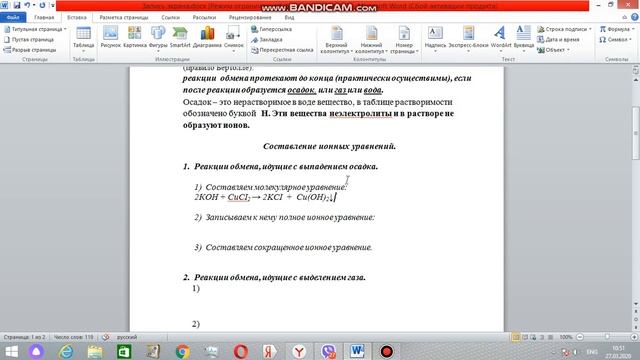Insert Дата и время
This screenshot has height=360, width=640.
pyautogui.click(x=558, y=40)
